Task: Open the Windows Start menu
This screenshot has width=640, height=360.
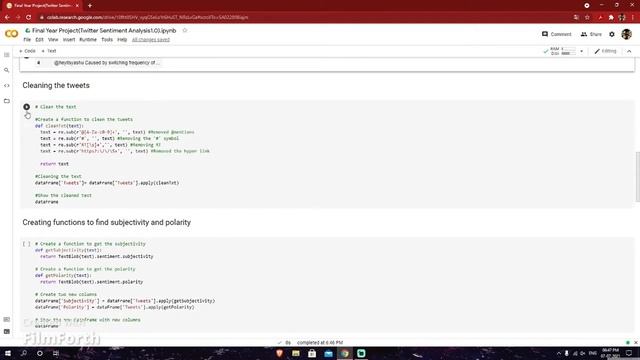Action: [7, 353]
